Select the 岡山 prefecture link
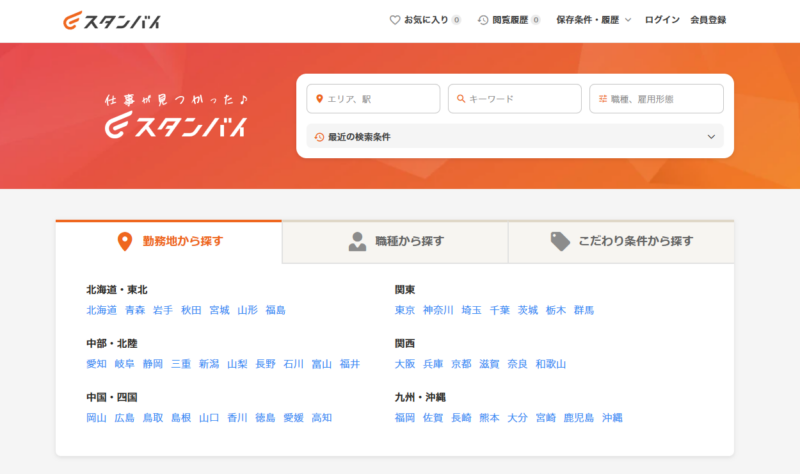The width and height of the screenshot is (800, 474). pos(96,418)
